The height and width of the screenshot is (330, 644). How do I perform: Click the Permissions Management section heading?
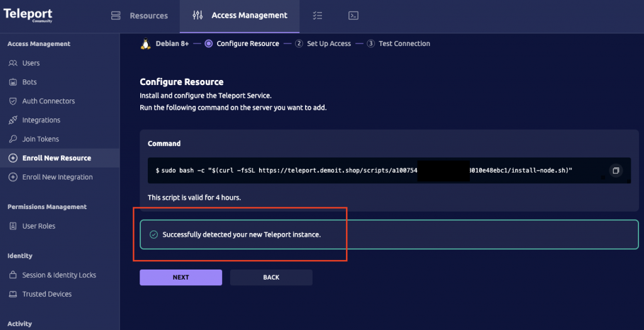[47, 207]
